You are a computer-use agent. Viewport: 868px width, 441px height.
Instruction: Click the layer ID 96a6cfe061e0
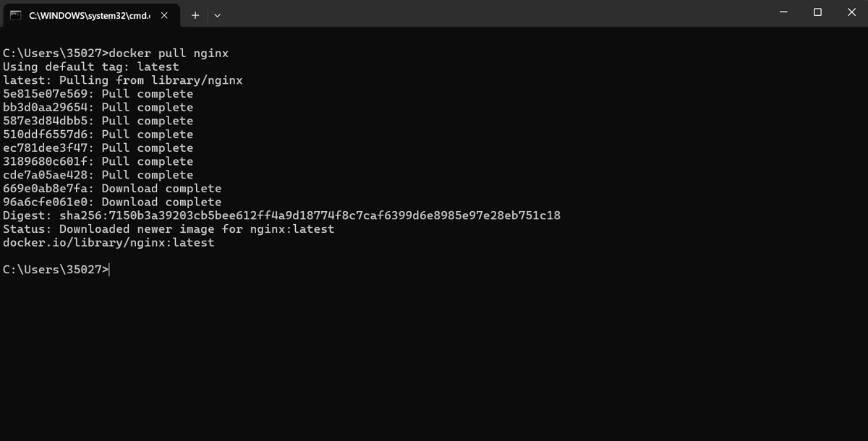tap(45, 202)
